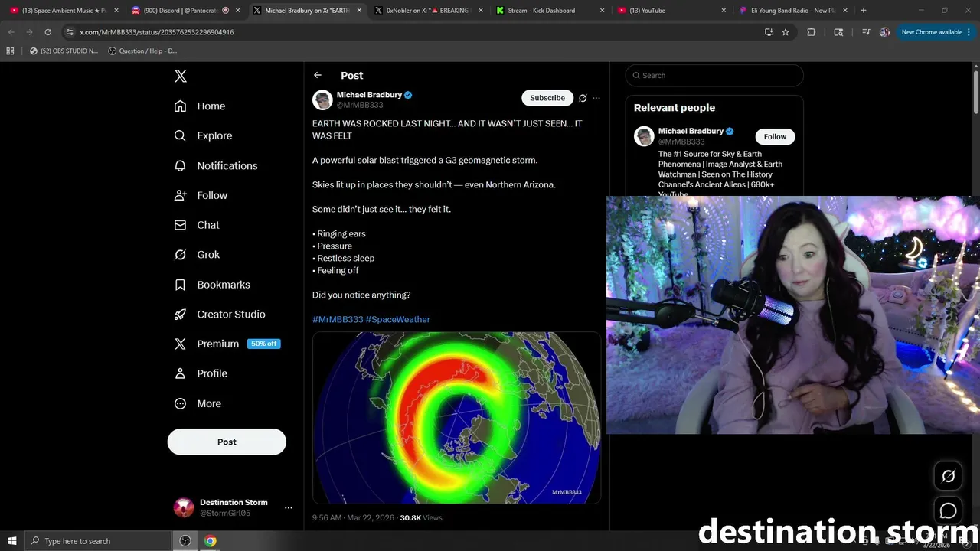Open the OBS STUDIO bookmark
The image size is (980, 551).
coord(64,51)
